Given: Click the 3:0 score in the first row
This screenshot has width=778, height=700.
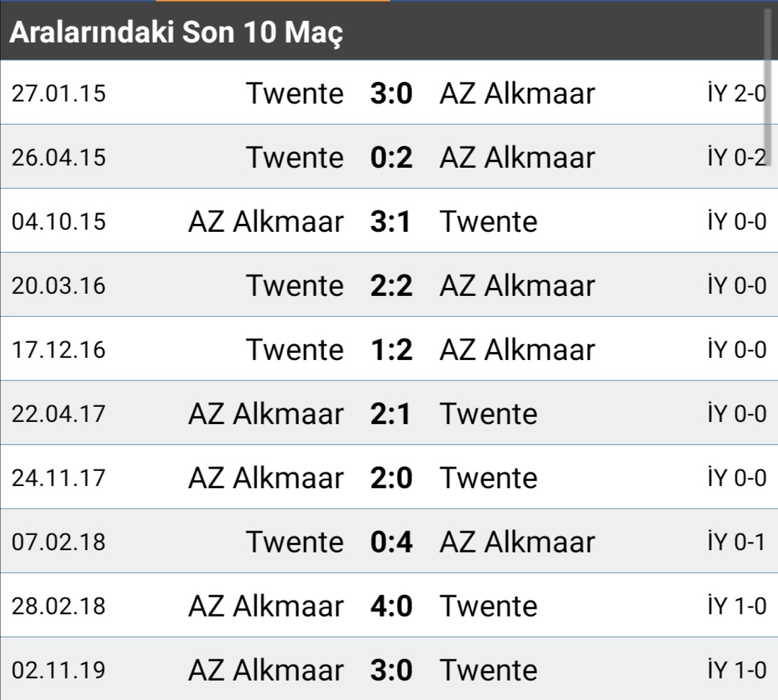Looking at the screenshot, I should click(x=391, y=94).
